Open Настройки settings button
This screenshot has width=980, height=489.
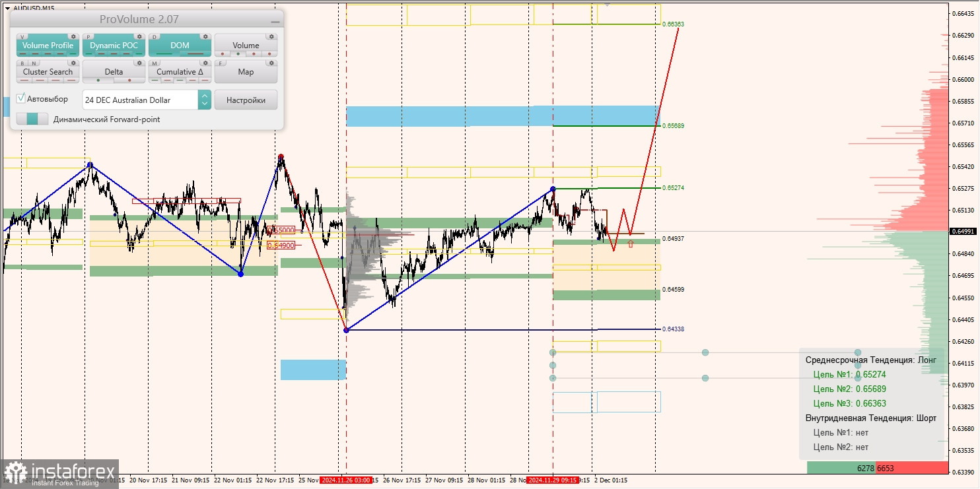(246, 100)
